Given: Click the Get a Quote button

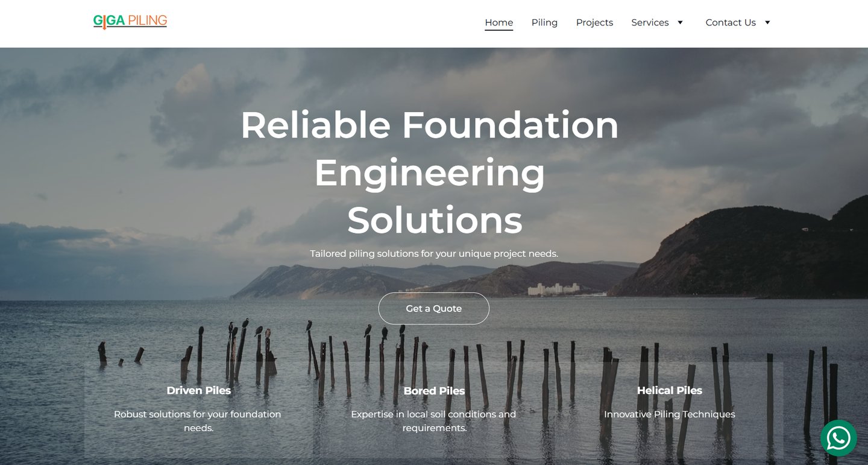Looking at the screenshot, I should click(x=434, y=308).
